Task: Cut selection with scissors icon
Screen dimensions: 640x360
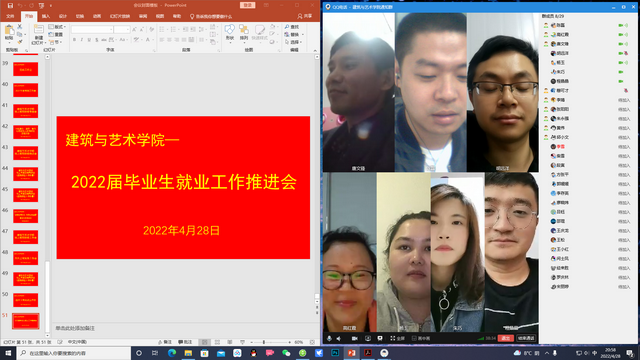Action: [x=20, y=27]
